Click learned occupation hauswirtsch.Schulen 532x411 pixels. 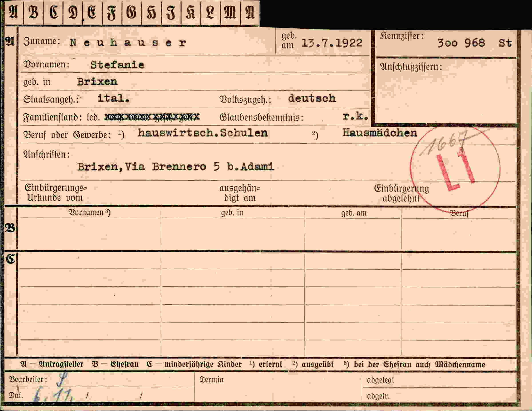point(203,133)
